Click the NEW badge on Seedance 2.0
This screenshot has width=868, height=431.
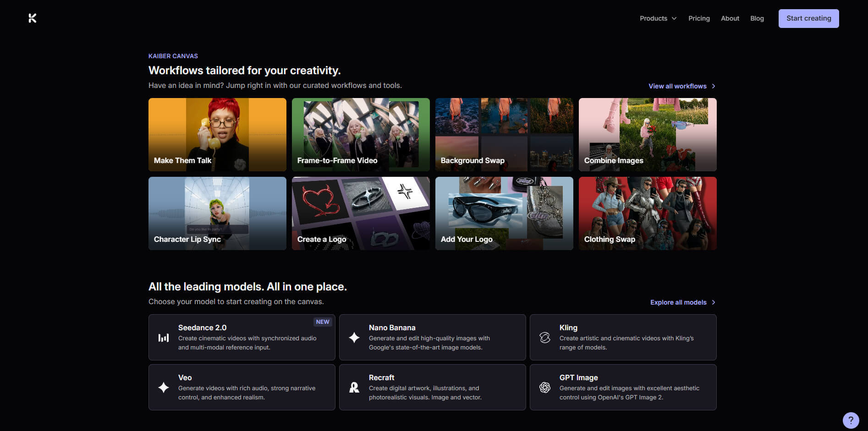[x=323, y=322]
